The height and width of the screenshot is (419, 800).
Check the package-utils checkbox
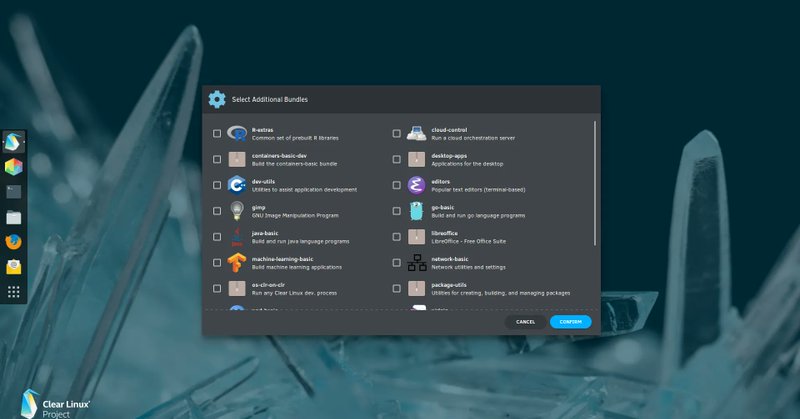396,288
